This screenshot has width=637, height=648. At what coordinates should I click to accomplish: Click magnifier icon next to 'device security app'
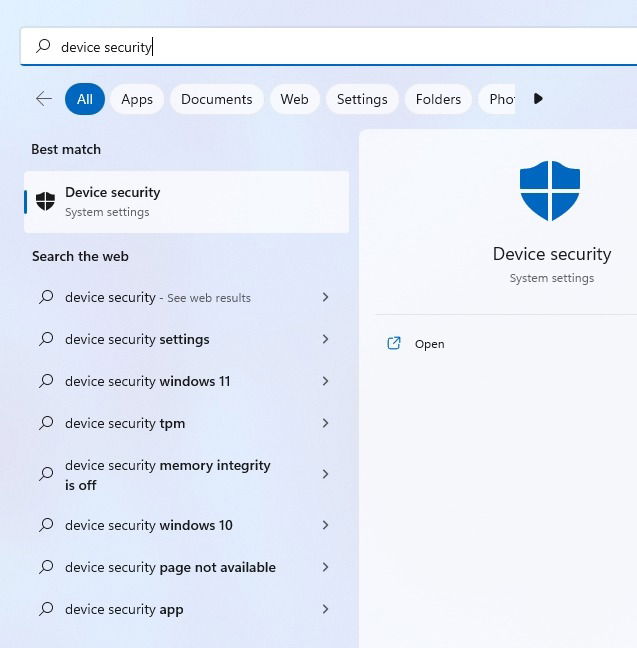46,609
